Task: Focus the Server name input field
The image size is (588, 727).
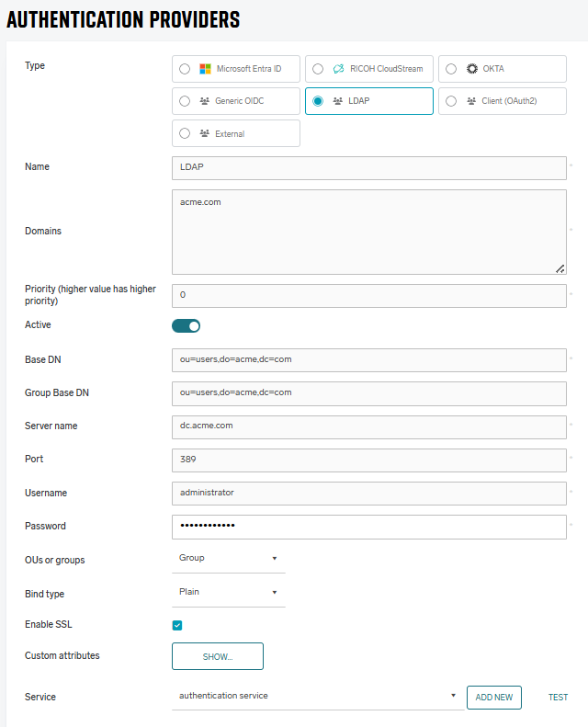Action: pos(368,426)
